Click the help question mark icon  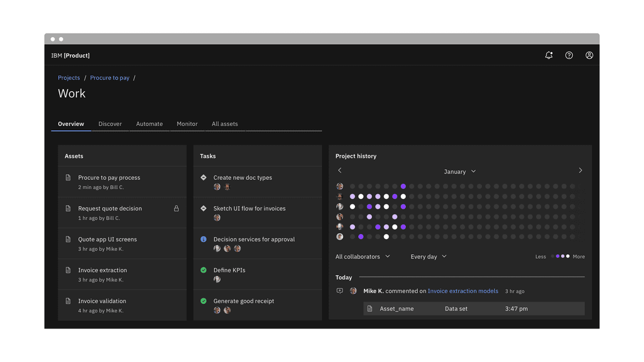point(569,55)
